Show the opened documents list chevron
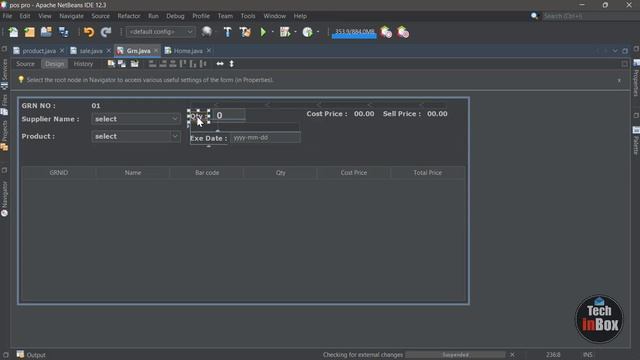 [x=615, y=51]
